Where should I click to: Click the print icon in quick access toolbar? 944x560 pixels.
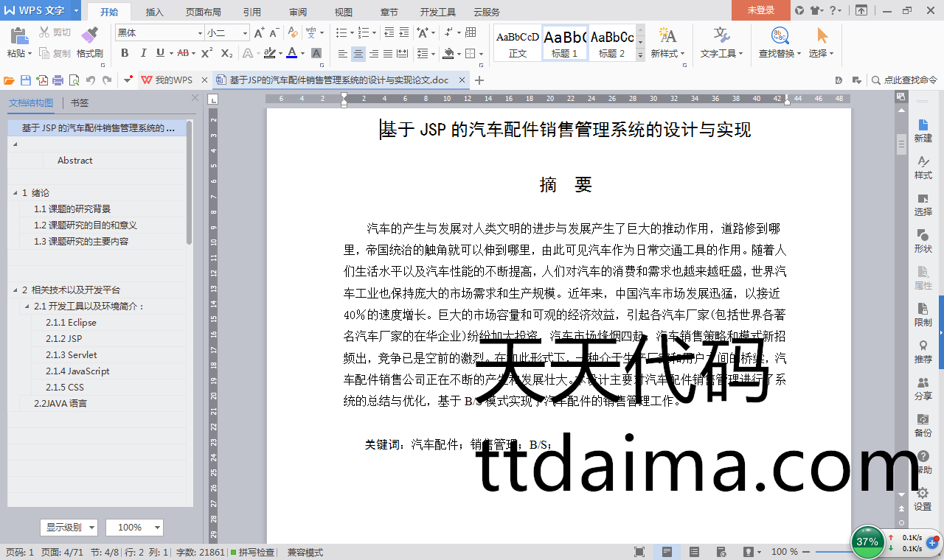tap(58, 80)
